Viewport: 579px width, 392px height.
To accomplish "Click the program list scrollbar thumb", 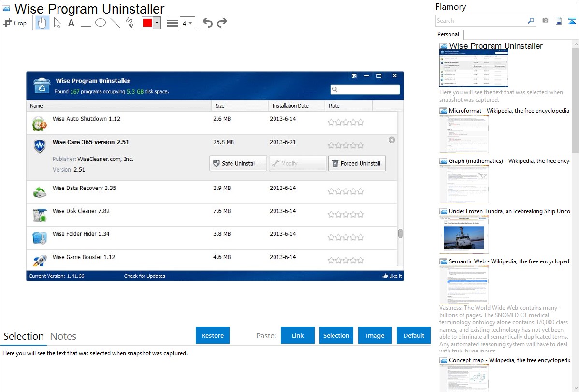I will click(400, 233).
